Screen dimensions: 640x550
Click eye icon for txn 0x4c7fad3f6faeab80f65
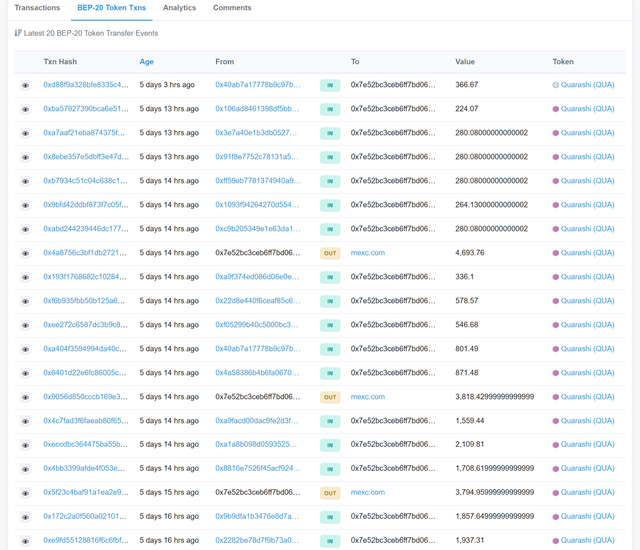[x=25, y=421]
